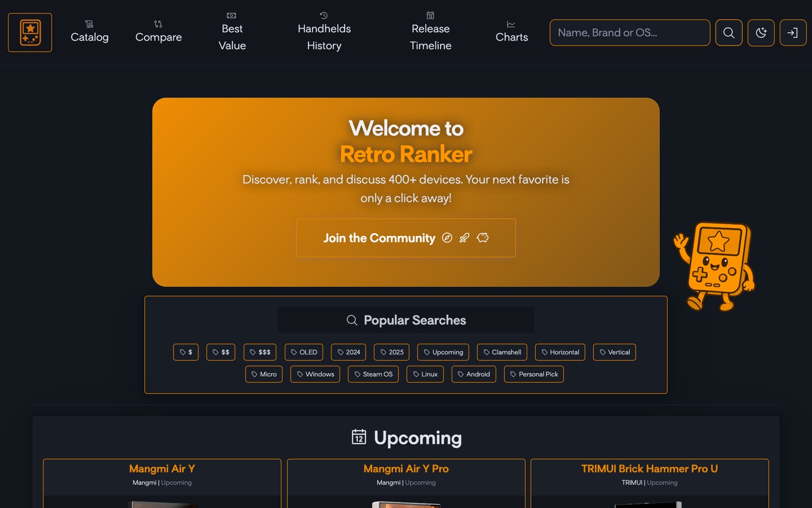
Task: Open the Charts page
Action: click(511, 32)
